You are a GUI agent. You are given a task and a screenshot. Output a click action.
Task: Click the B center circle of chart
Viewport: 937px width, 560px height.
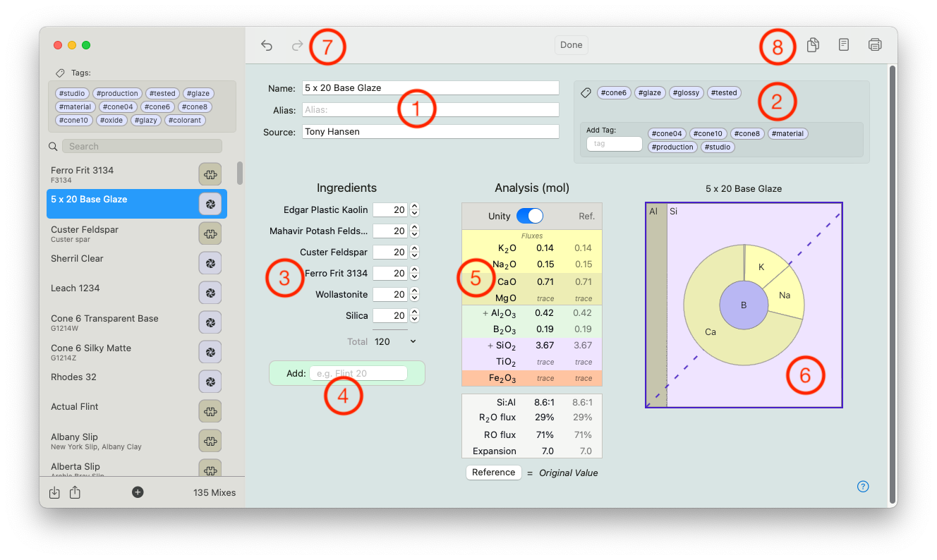point(743,305)
